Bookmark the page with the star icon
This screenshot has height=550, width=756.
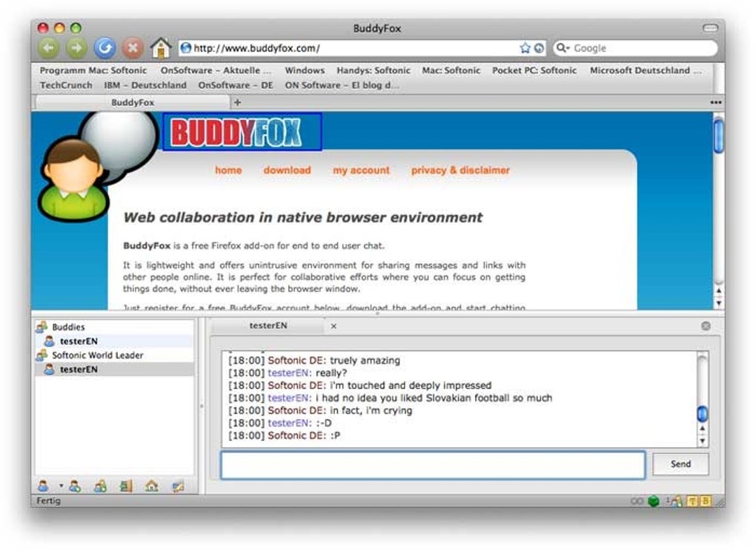point(525,47)
